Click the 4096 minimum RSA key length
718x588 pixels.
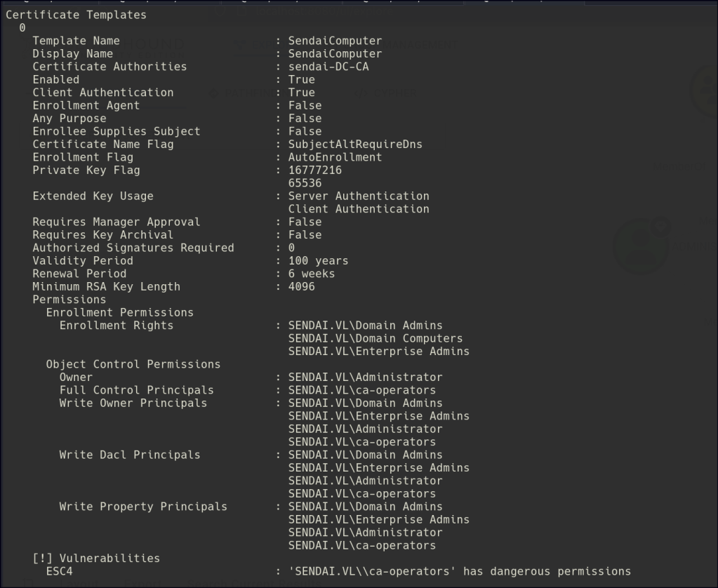301,286
